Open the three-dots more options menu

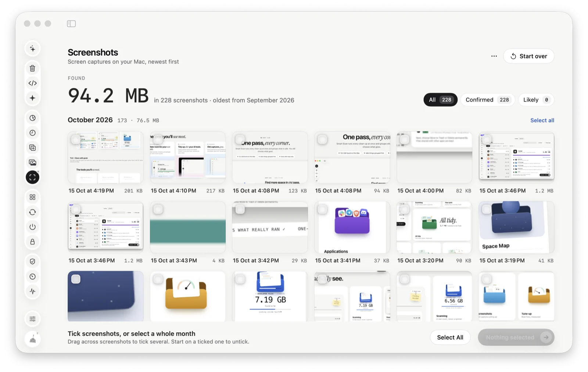pyautogui.click(x=494, y=56)
